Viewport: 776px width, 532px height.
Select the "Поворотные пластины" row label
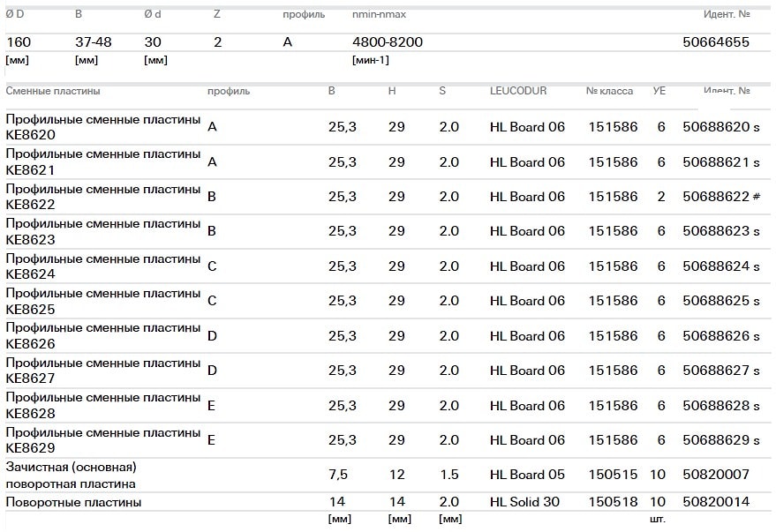73,502
